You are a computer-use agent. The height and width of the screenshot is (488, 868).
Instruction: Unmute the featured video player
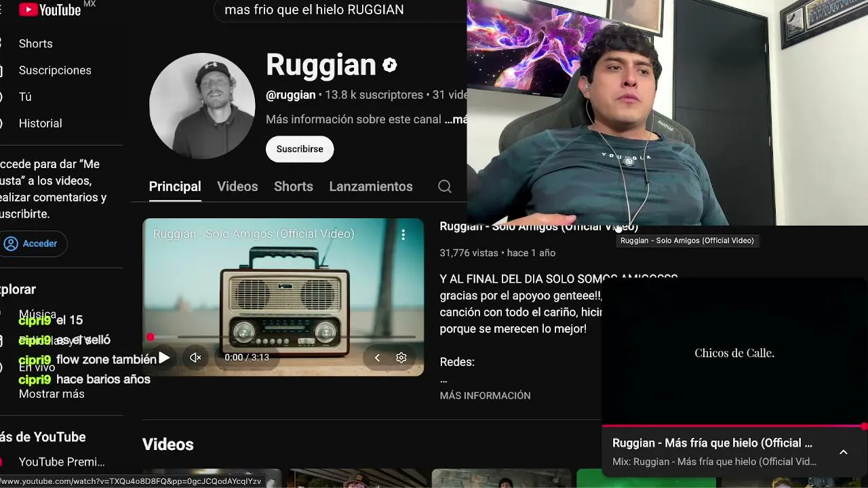(x=195, y=358)
